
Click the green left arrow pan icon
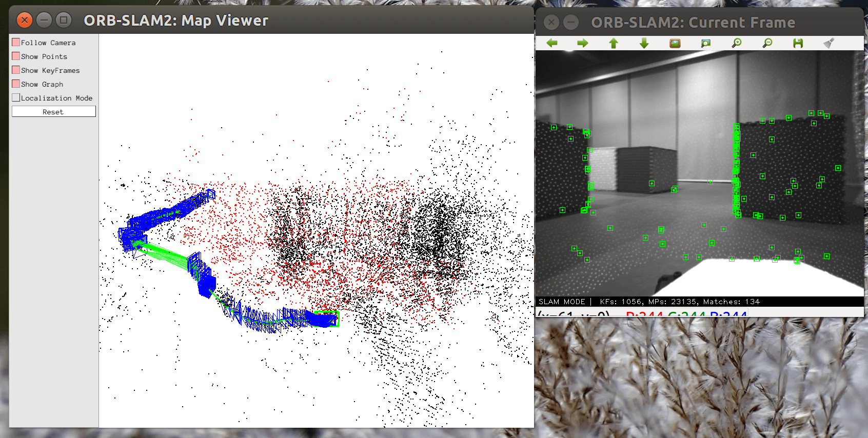point(552,43)
